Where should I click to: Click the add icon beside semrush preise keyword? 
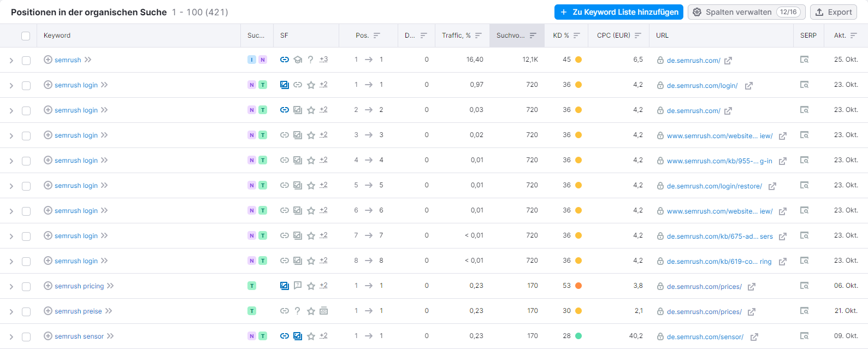(x=48, y=311)
